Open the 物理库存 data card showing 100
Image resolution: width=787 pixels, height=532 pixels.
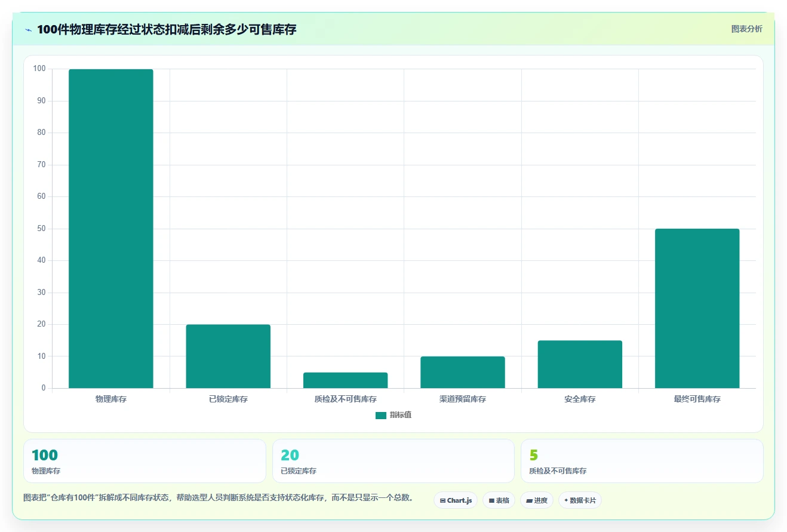(x=145, y=461)
